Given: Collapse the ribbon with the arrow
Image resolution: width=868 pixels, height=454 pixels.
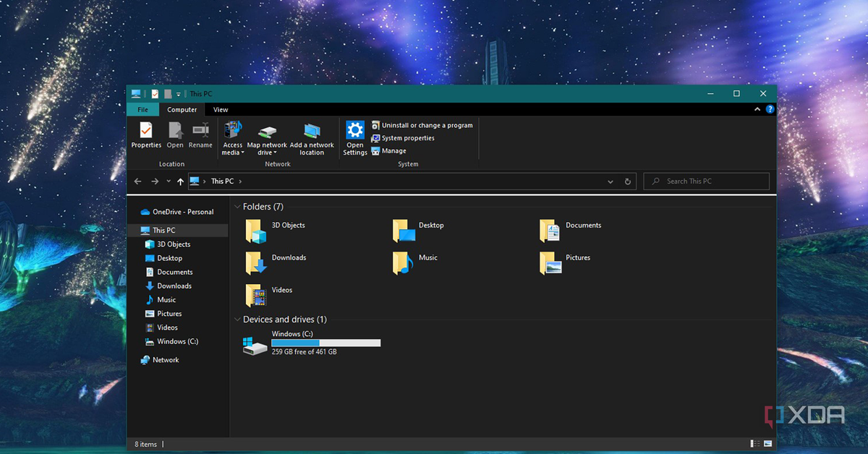Looking at the screenshot, I should coord(757,110).
